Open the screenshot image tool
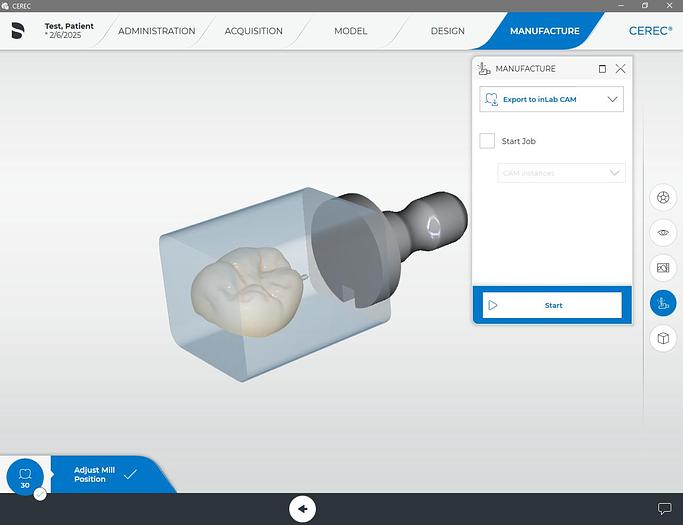The width and height of the screenshot is (683, 525). pyautogui.click(x=663, y=268)
